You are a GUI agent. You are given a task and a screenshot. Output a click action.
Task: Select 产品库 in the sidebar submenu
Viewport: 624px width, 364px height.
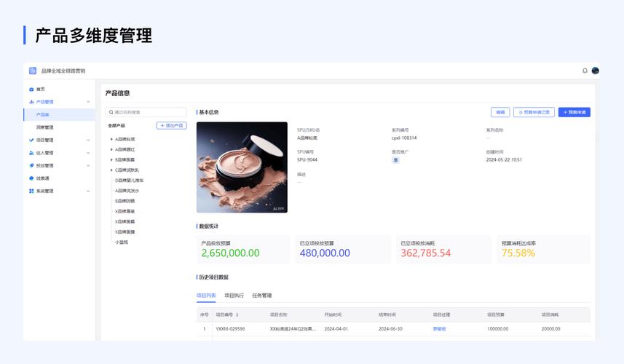tap(59, 114)
